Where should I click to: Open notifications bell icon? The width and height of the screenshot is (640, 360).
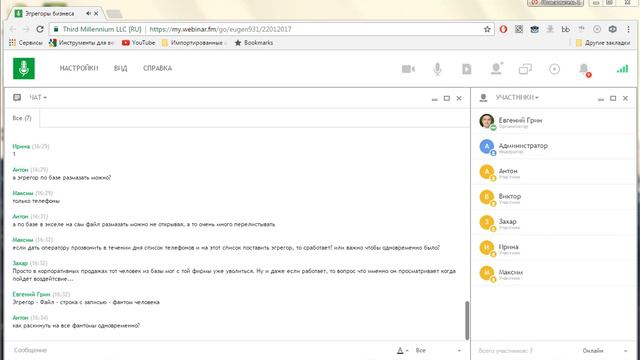(x=584, y=70)
